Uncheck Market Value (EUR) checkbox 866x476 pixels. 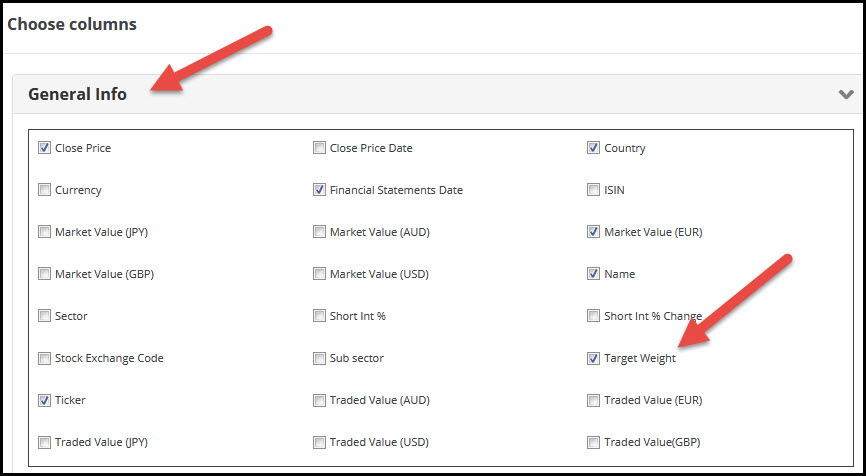click(594, 232)
